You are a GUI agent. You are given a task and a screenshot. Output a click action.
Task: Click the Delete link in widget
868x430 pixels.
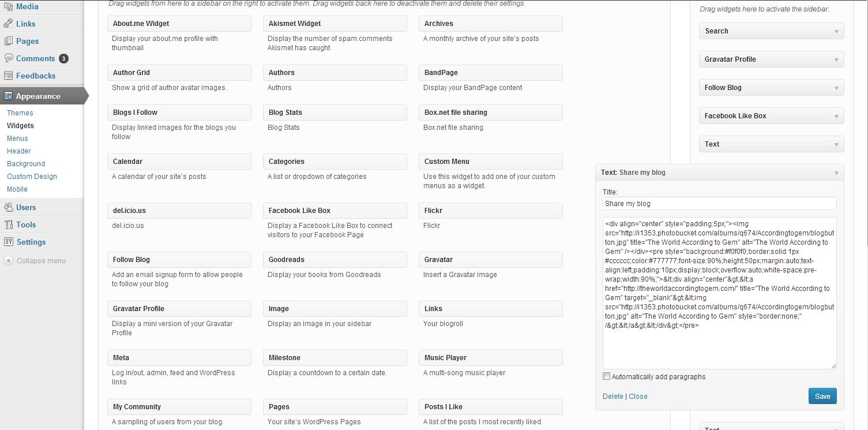[x=613, y=397]
